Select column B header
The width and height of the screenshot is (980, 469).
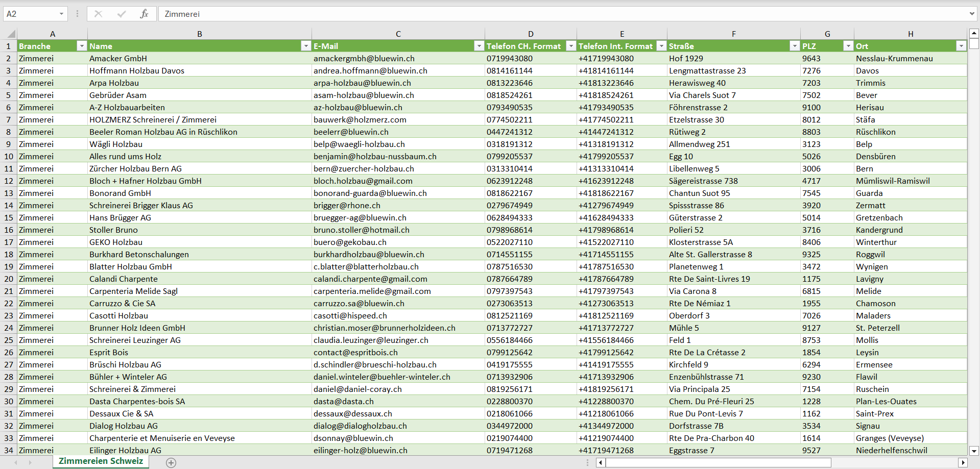tap(200, 34)
